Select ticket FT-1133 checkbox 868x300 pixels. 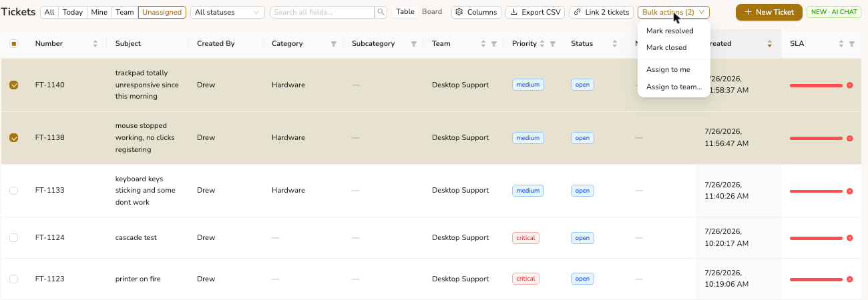click(14, 191)
